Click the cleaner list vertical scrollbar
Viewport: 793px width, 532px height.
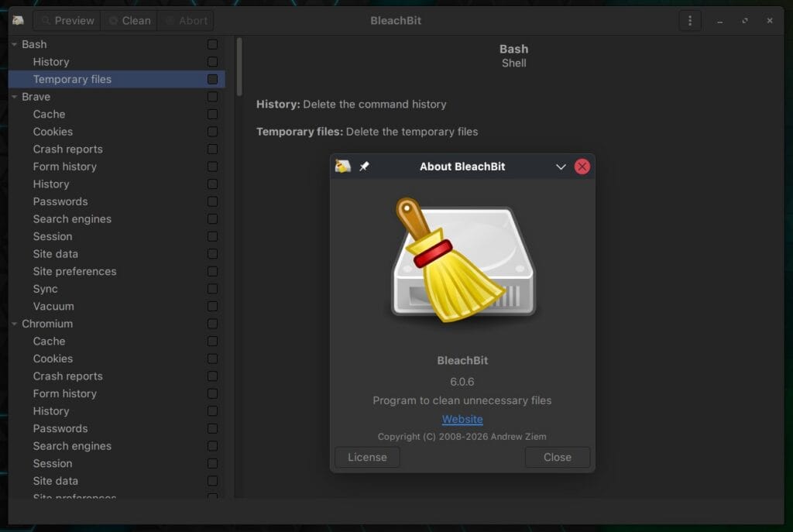[239, 67]
